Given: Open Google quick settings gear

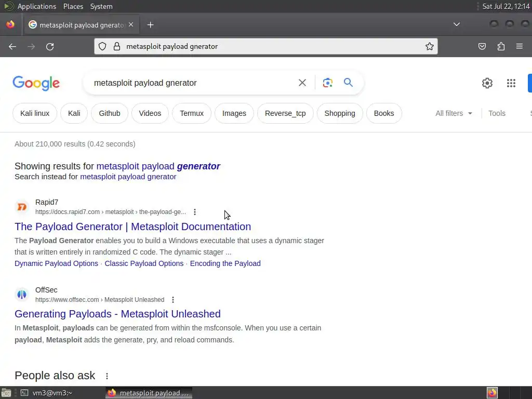Looking at the screenshot, I should (x=487, y=83).
